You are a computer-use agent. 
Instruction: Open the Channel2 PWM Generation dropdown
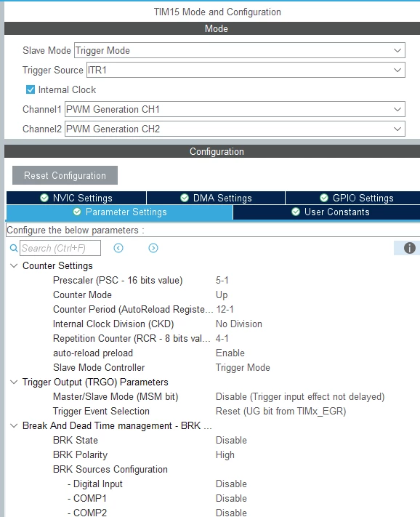pos(235,129)
